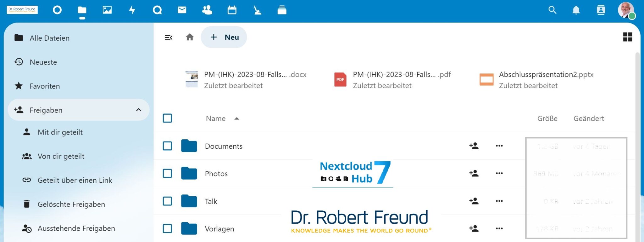Open the user avatar menu
Image resolution: width=644 pixels, height=242 pixels.
tap(626, 10)
